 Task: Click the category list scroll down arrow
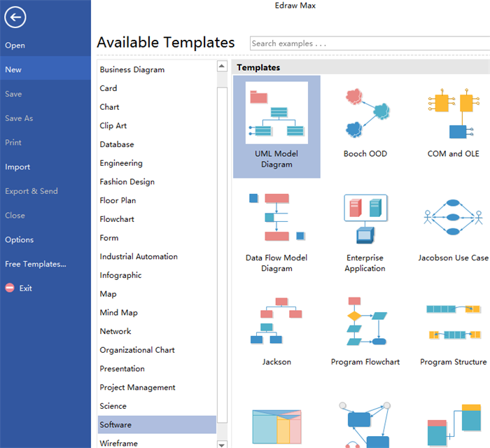click(x=222, y=444)
